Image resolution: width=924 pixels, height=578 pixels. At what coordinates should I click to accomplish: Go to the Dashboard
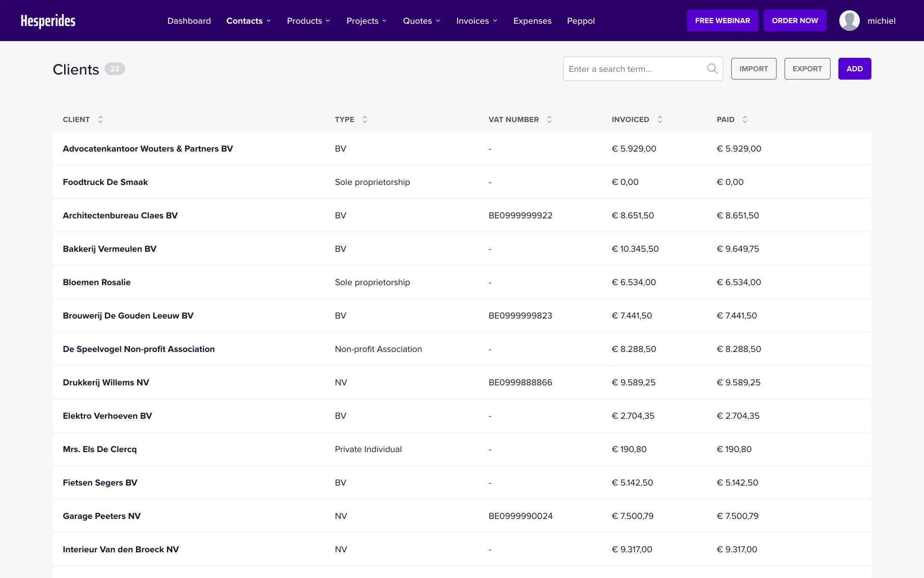tap(189, 21)
